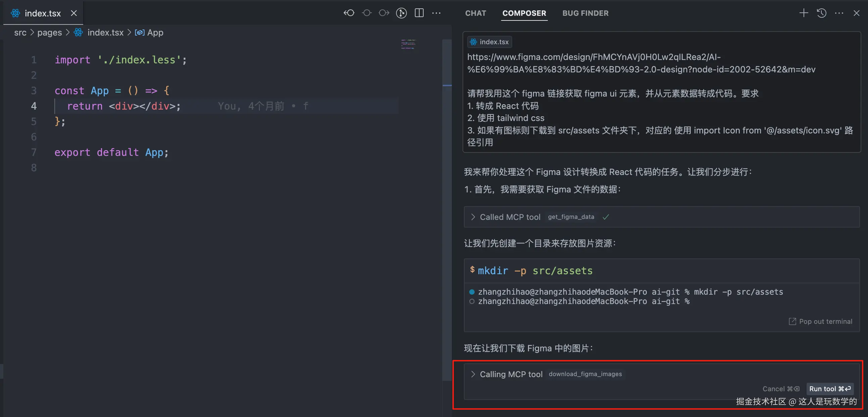Open editor more actions ellipsis
The image size is (868, 417).
click(436, 13)
